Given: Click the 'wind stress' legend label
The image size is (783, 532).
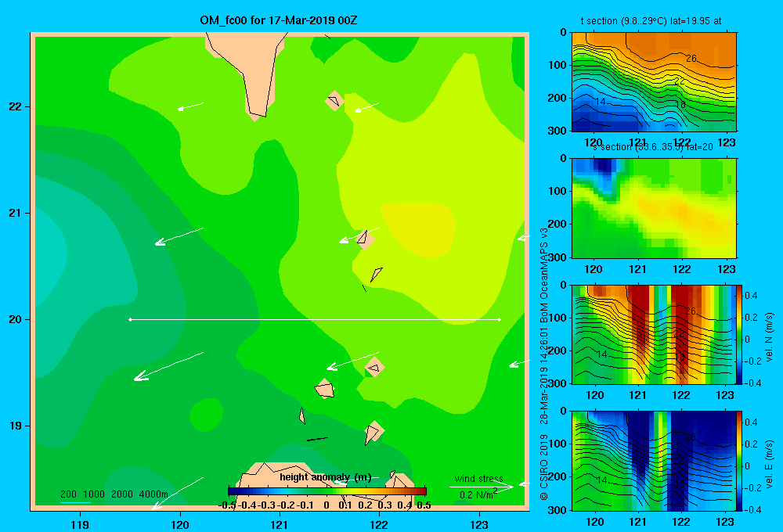Looking at the screenshot, I should [x=479, y=479].
